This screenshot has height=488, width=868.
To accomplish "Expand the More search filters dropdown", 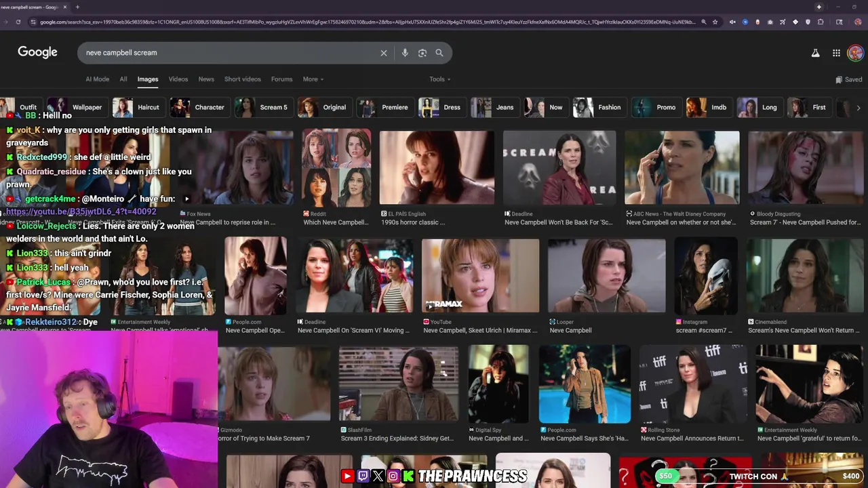I will (x=313, y=79).
